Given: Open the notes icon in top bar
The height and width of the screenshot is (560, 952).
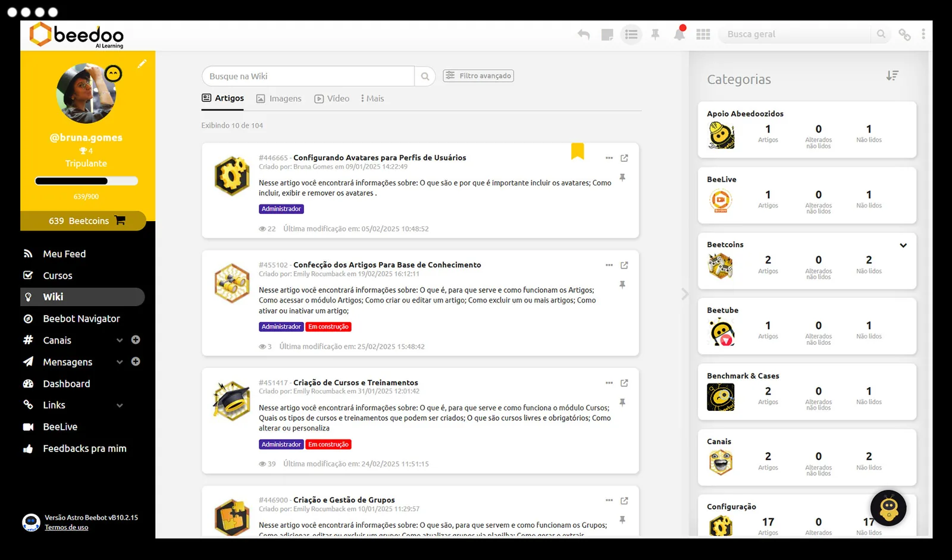Looking at the screenshot, I should (607, 34).
